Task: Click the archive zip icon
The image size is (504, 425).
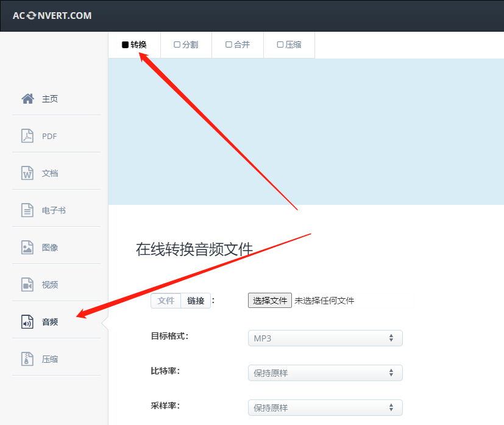Action: click(x=27, y=359)
